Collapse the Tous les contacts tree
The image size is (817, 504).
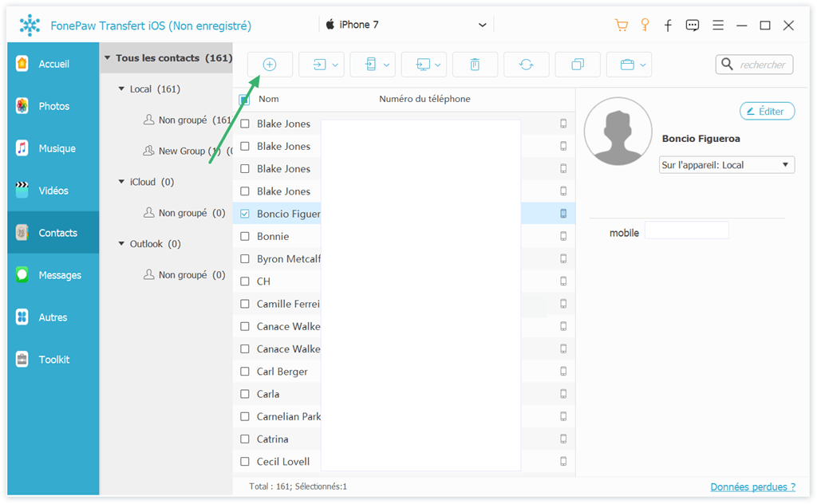pos(108,57)
